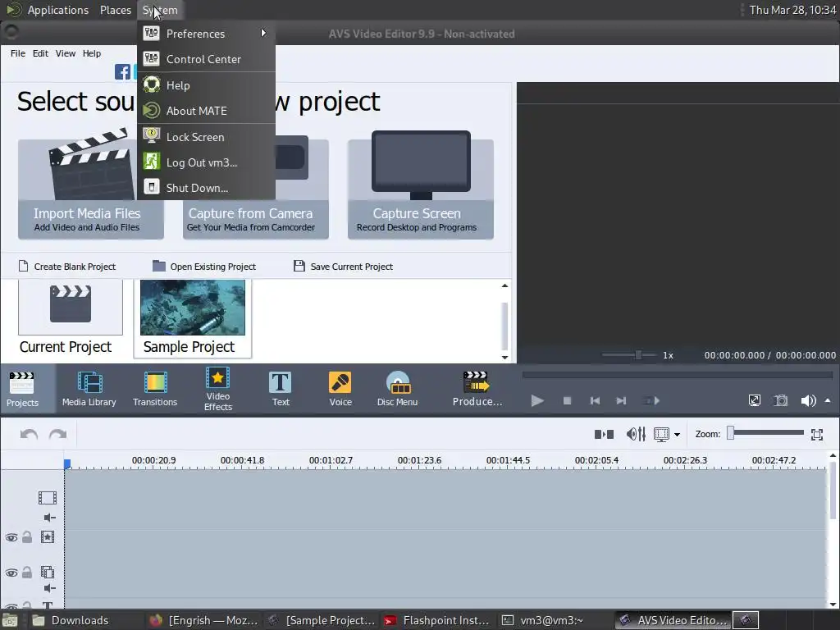Expand Preferences submenu in System menu
The height and width of the screenshot is (630, 840).
click(206, 33)
